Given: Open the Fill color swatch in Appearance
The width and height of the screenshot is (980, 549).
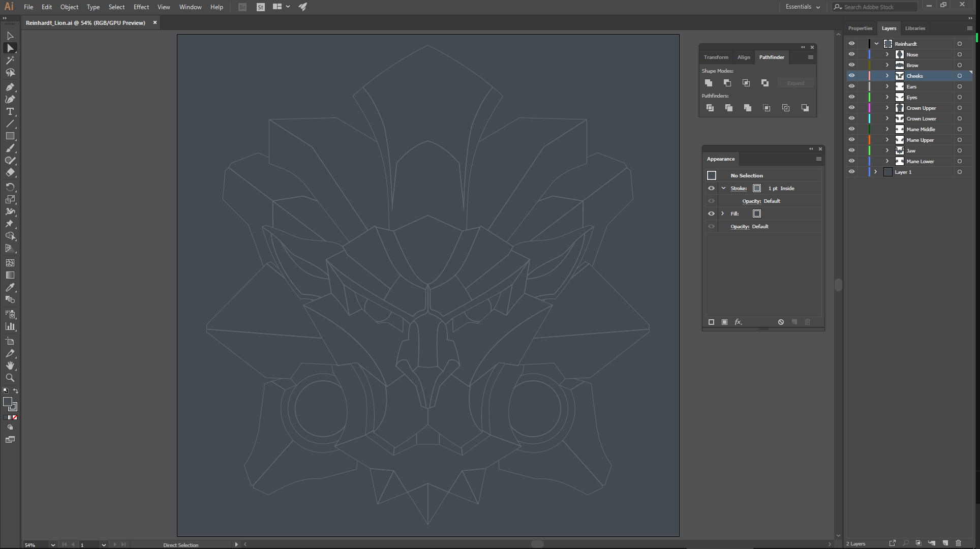Looking at the screenshot, I should (757, 213).
